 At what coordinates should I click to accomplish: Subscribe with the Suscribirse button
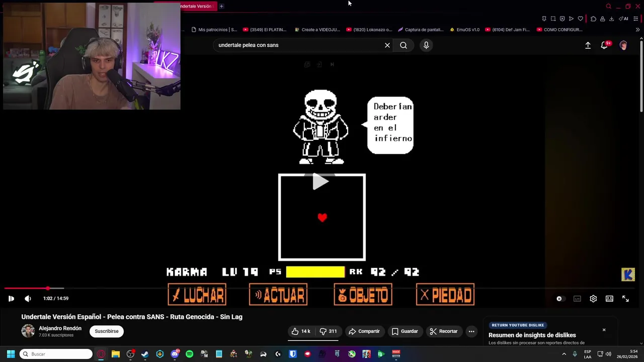point(107,331)
